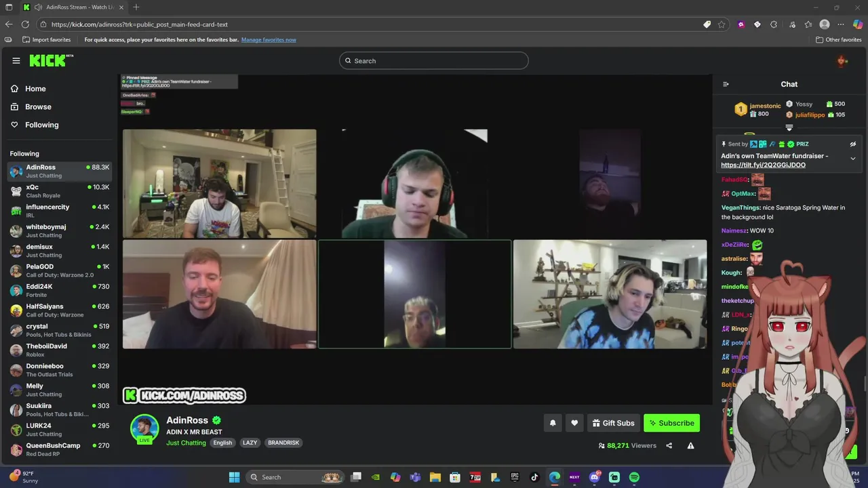Open Donnieeboo channel in Following list
Viewport: 868px width, 488px height.
[x=59, y=370]
